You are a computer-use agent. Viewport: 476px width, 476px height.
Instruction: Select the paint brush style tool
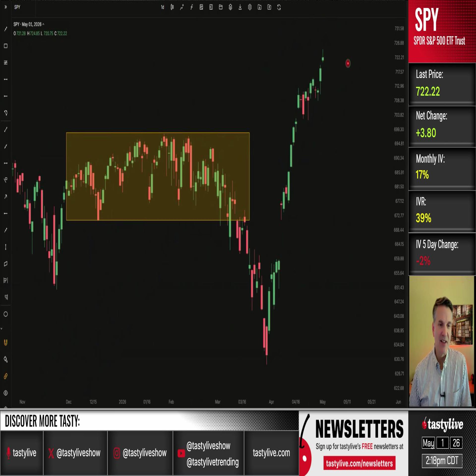[x=6, y=360]
